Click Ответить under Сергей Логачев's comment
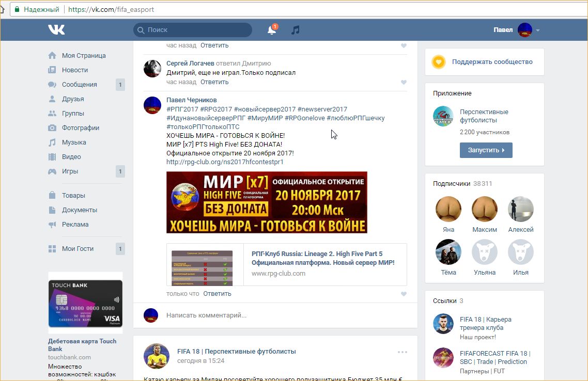588x381 pixels. click(214, 82)
